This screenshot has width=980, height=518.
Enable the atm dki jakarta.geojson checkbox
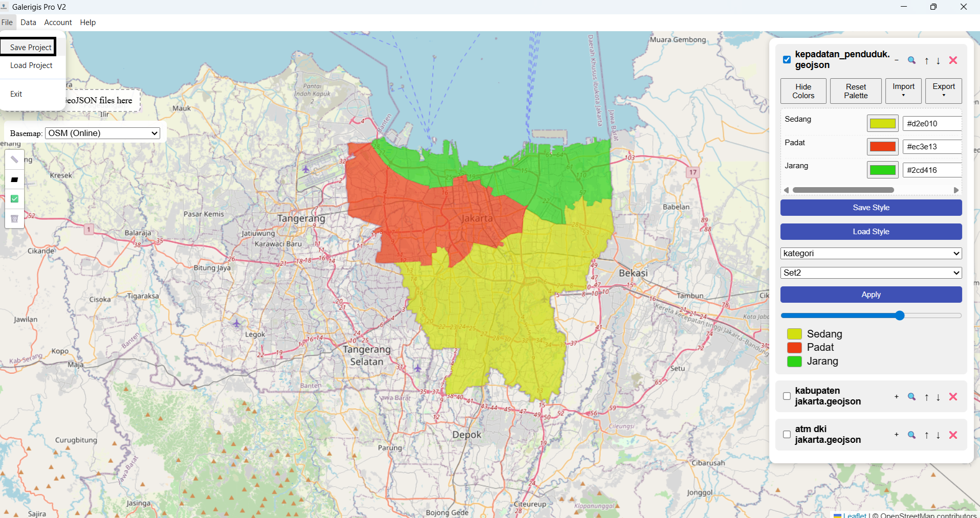point(787,435)
